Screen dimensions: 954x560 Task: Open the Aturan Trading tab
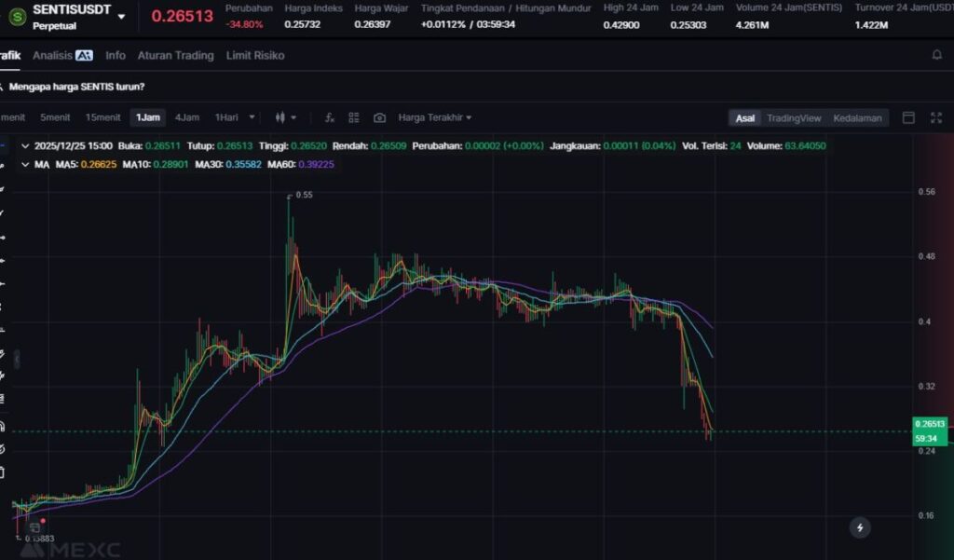click(x=175, y=56)
